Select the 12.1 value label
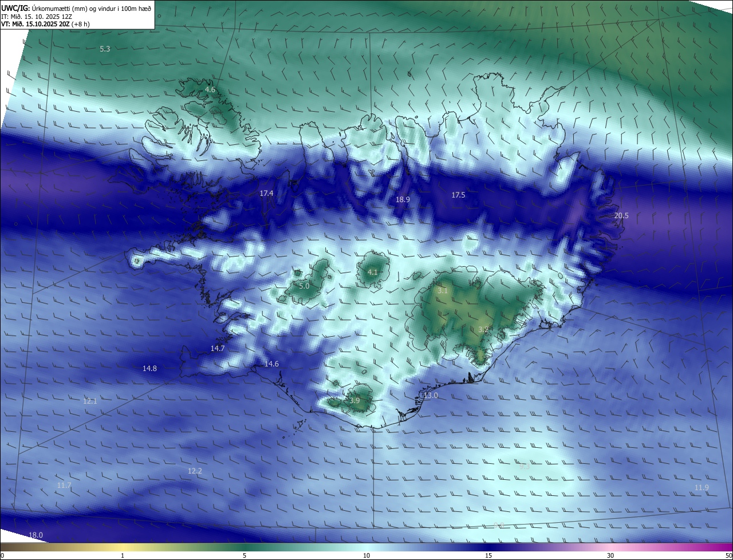 point(90,401)
